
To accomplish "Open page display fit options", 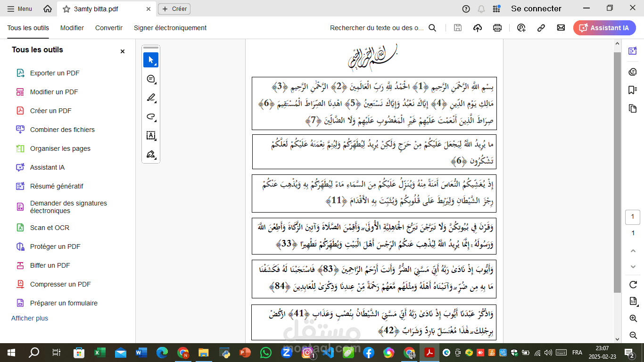I will 633,301.
